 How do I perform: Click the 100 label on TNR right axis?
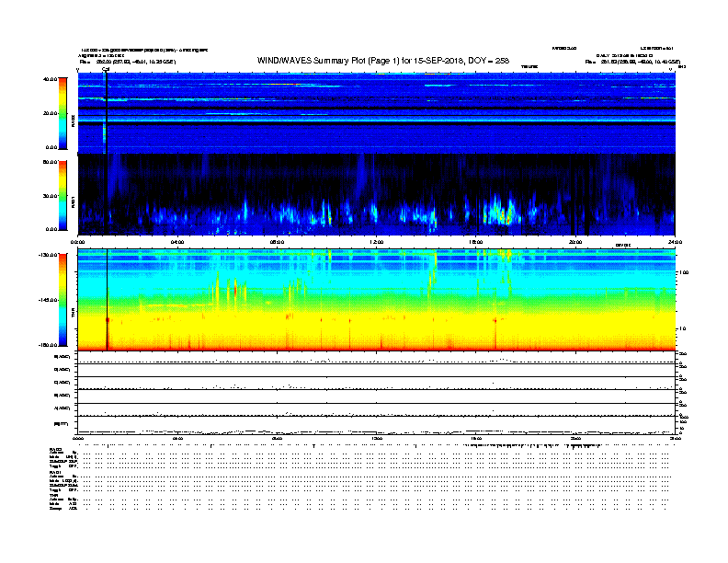point(684,272)
